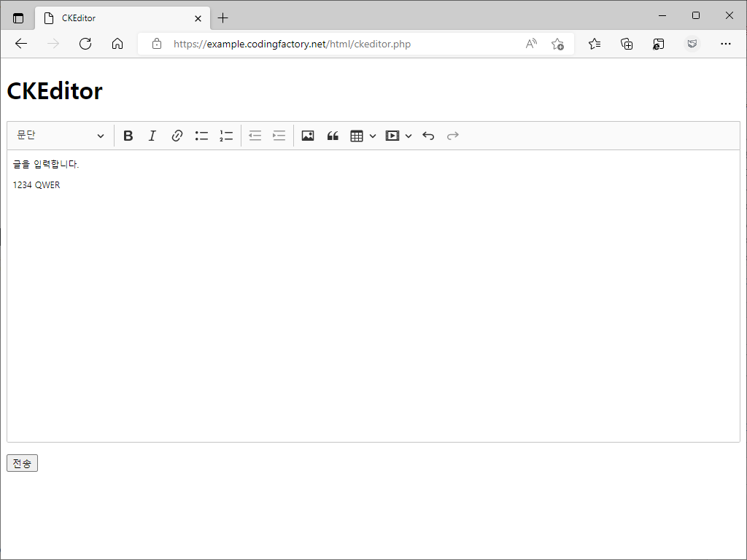
Task: Open the tab actions menu
Action: tap(18, 18)
